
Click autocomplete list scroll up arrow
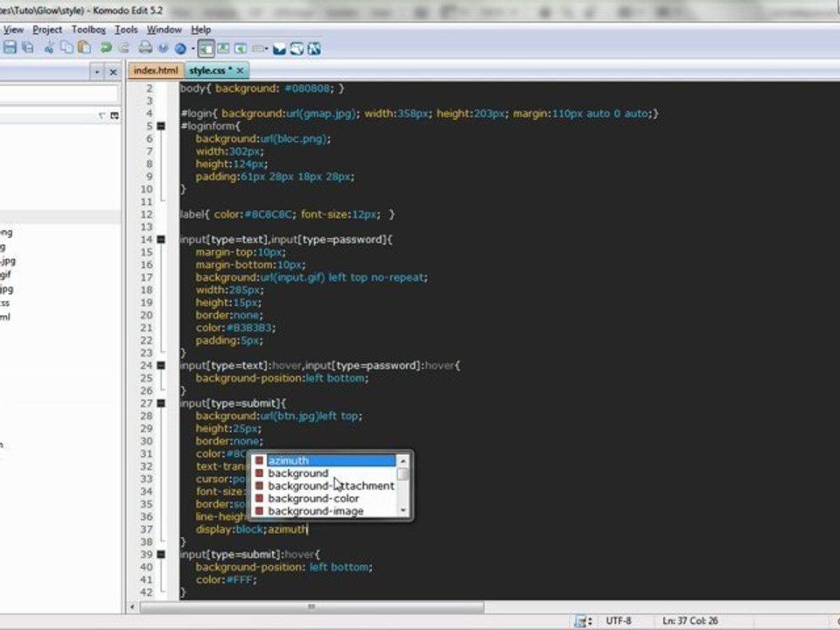coord(403,461)
